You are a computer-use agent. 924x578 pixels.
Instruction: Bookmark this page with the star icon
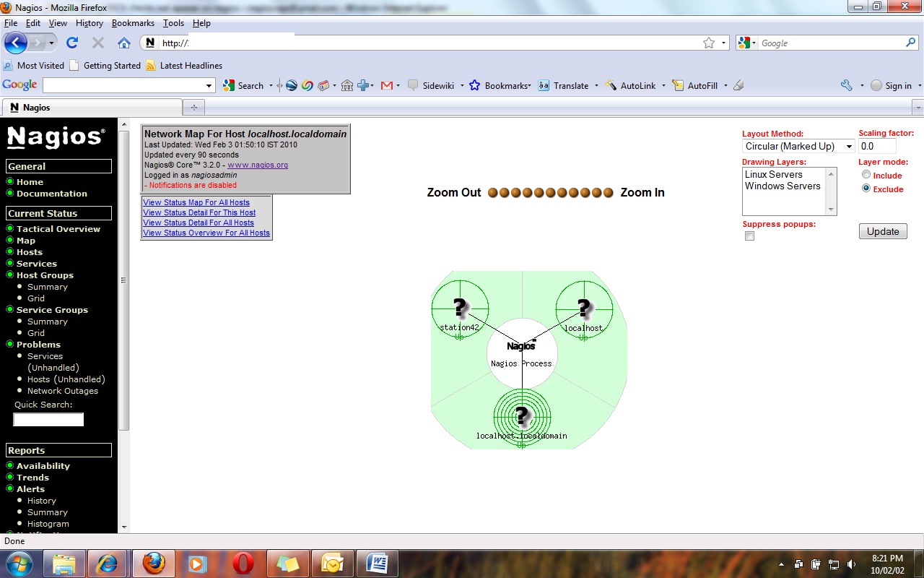709,43
